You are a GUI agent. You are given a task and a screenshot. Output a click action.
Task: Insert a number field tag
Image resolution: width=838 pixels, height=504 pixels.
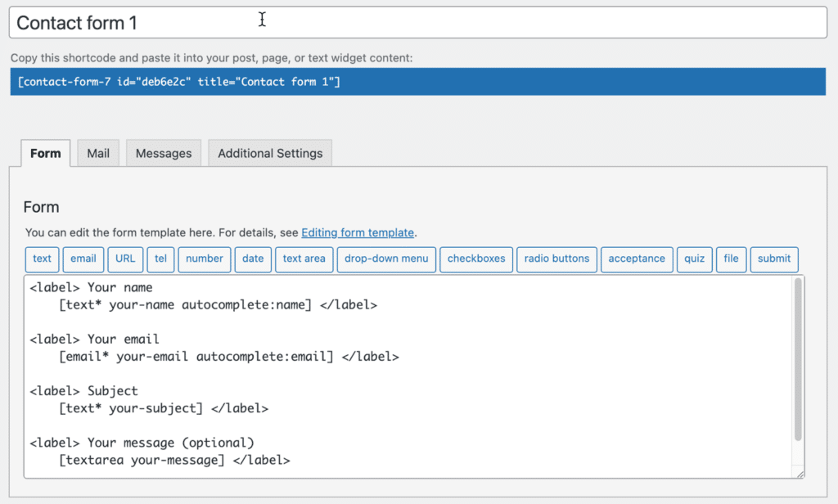(x=205, y=259)
